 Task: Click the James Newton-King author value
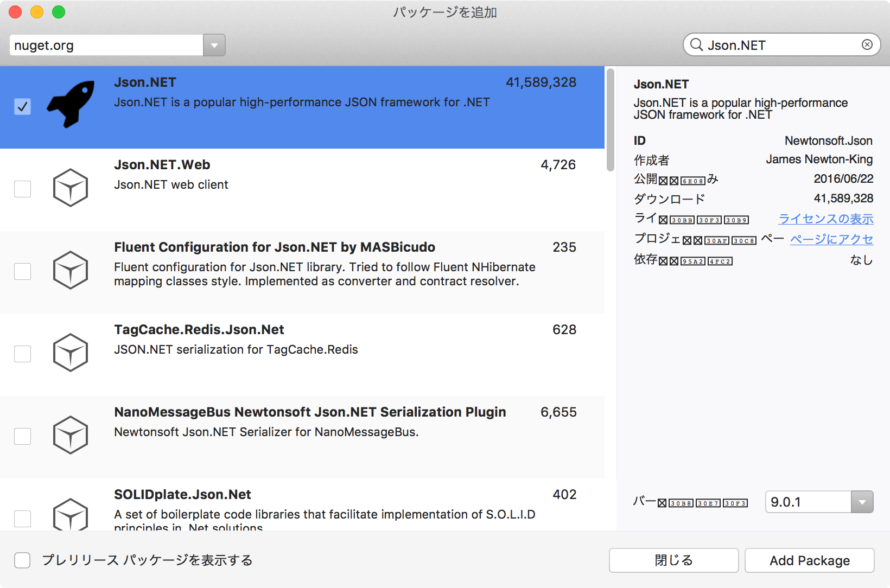pos(819,159)
